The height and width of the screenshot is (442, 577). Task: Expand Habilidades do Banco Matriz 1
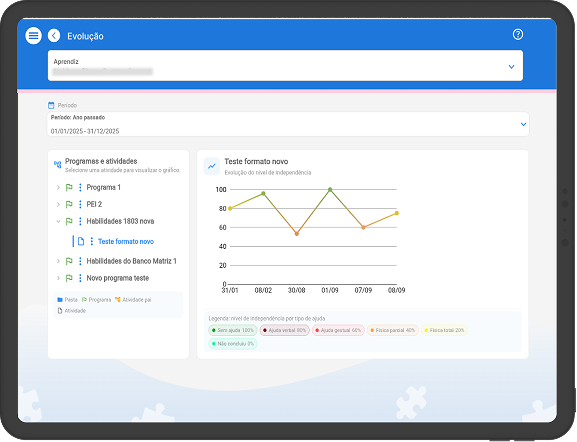[x=58, y=261]
